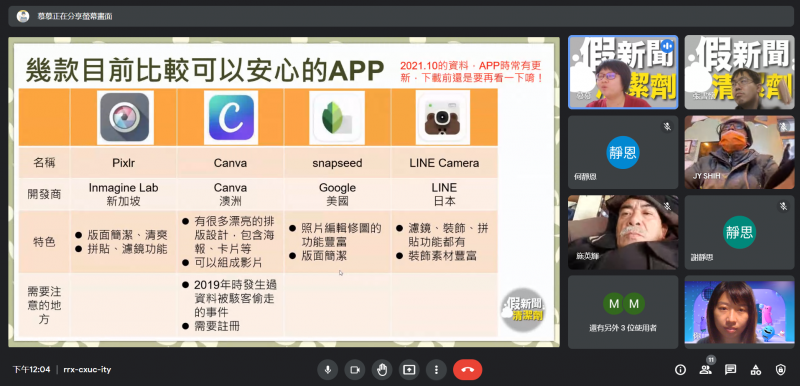Click the Canva 澳洲 developer cell
800x386 pixels.
click(x=231, y=194)
